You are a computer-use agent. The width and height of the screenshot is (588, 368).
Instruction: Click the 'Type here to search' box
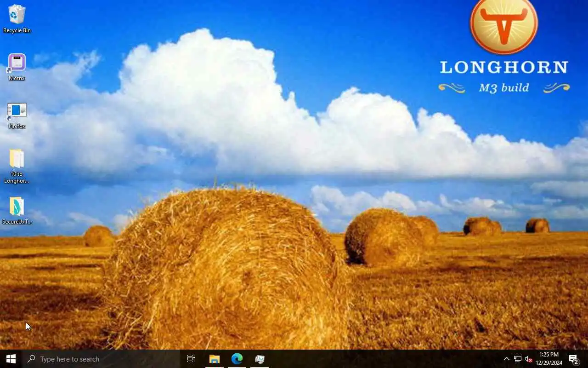[x=101, y=359]
